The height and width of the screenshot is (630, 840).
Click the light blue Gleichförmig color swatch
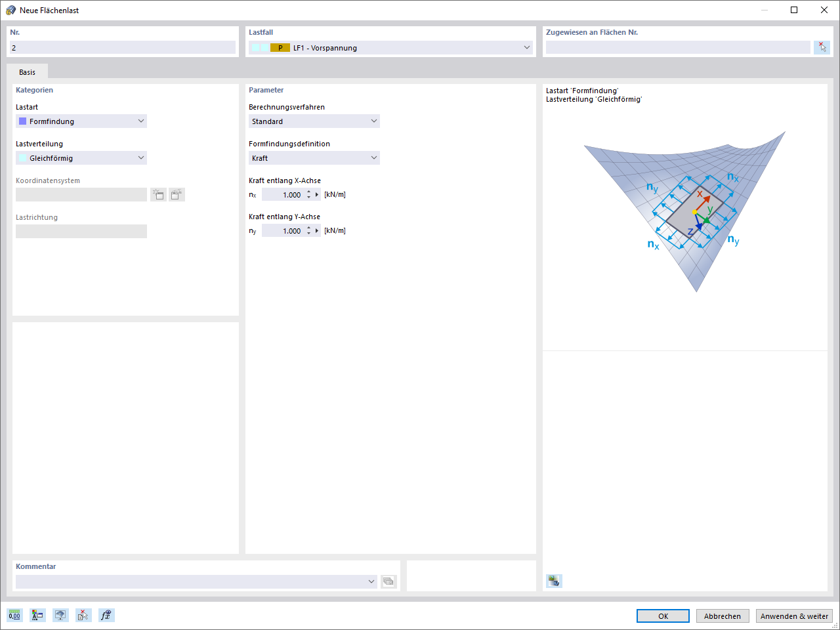pyautogui.click(x=23, y=157)
